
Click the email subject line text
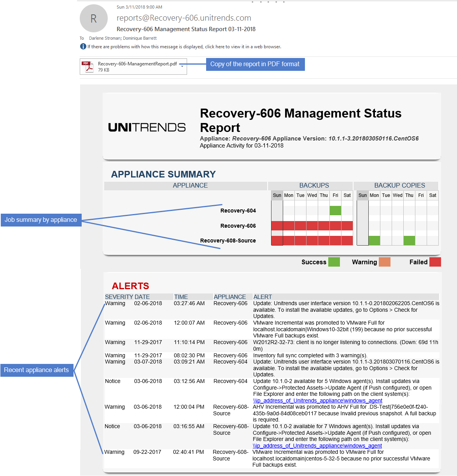tap(186, 29)
